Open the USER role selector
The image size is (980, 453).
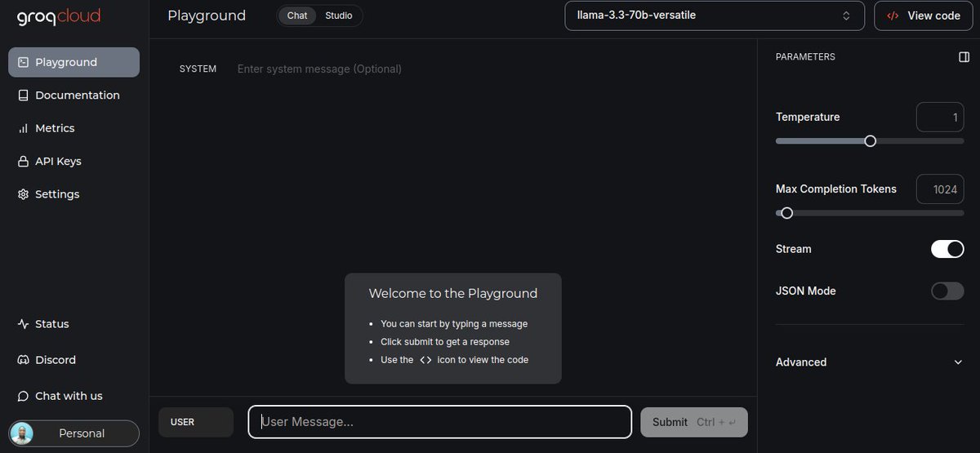(196, 422)
